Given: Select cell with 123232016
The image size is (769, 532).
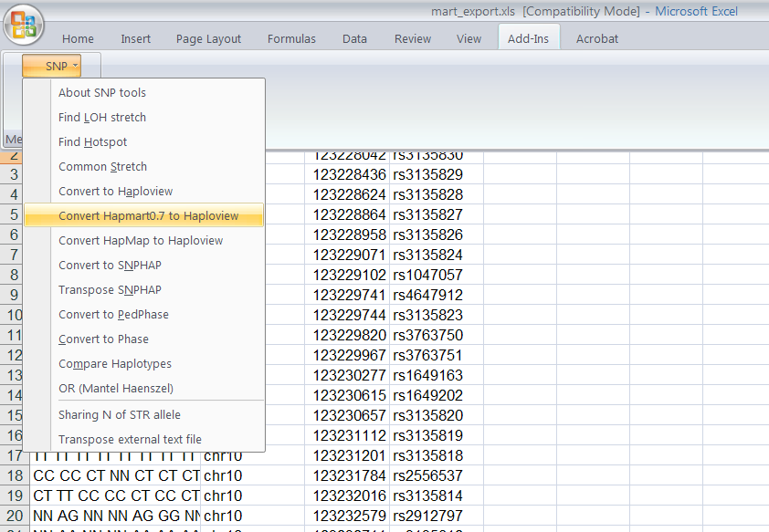Looking at the screenshot, I should 347,495.
